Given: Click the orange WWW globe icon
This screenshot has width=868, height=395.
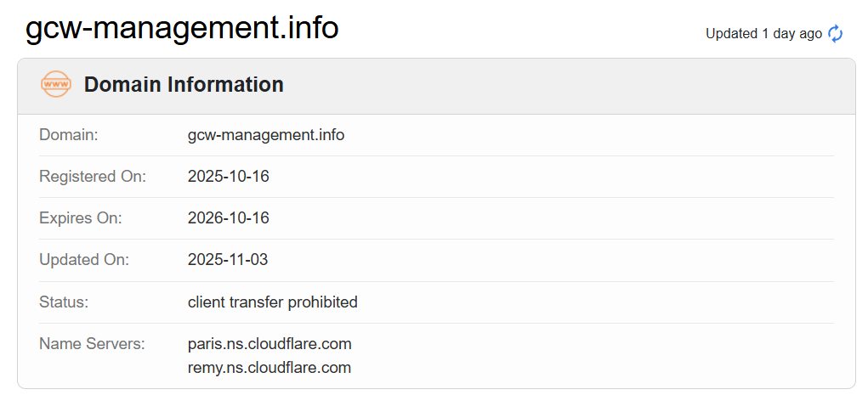Looking at the screenshot, I should pos(56,85).
